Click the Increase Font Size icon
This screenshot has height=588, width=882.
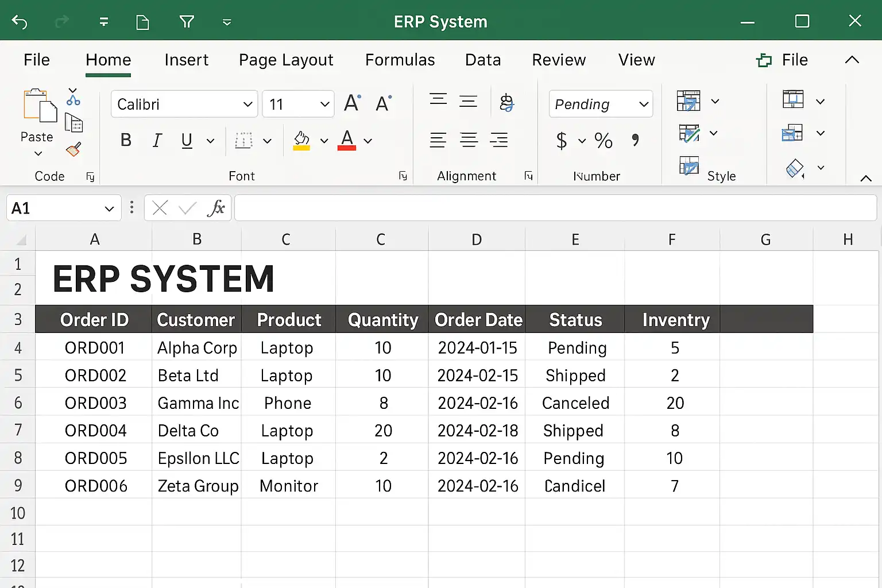click(352, 103)
